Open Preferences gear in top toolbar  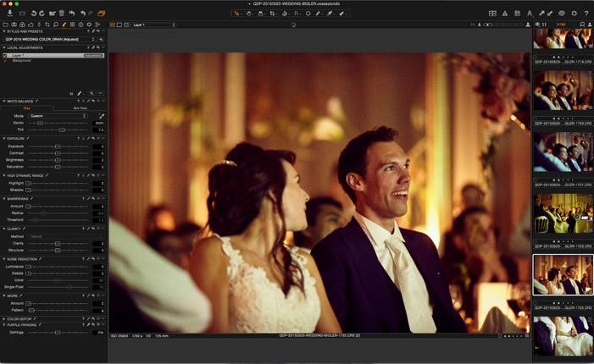[x=575, y=14]
